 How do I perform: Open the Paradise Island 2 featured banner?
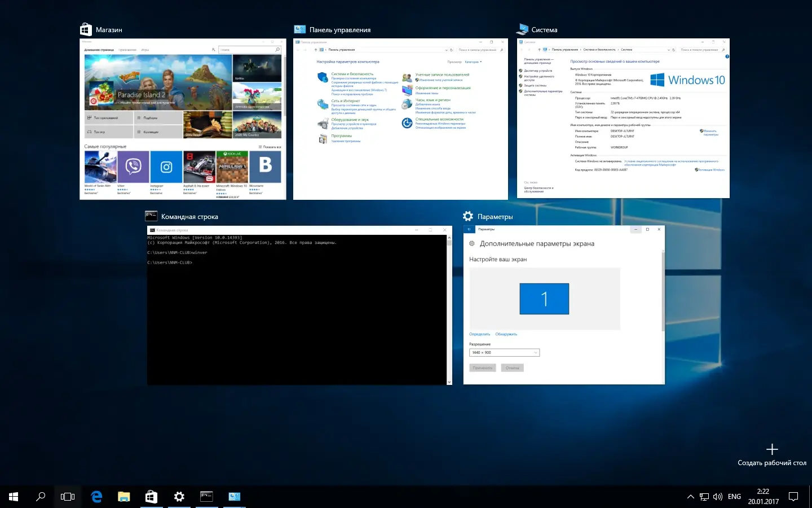[x=158, y=82]
